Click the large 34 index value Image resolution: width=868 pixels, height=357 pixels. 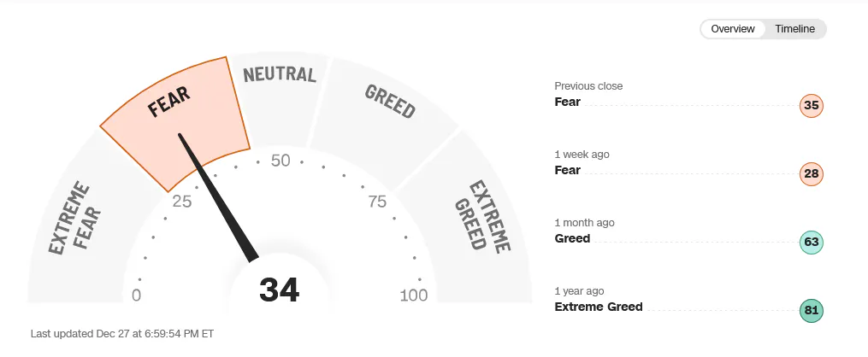pos(280,290)
